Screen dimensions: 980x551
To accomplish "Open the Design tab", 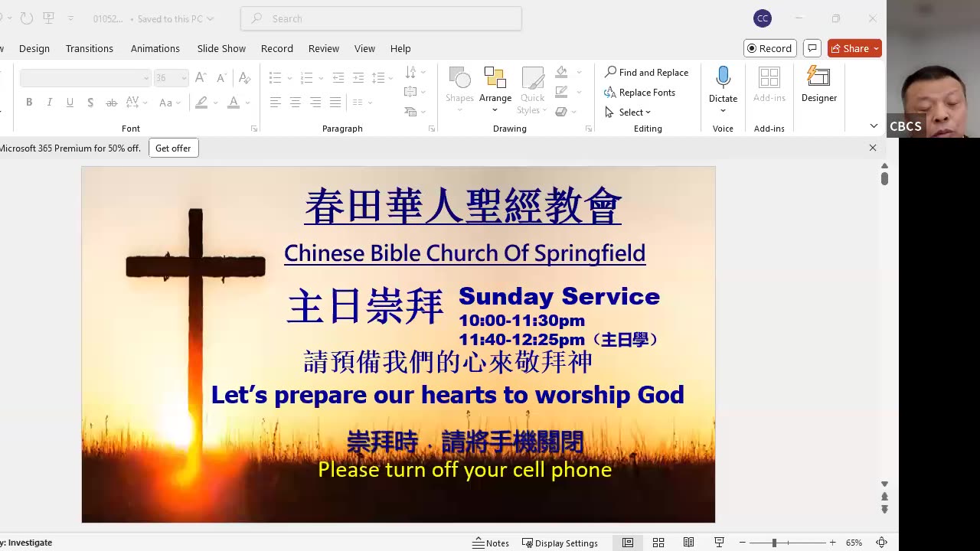I will [34, 48].
